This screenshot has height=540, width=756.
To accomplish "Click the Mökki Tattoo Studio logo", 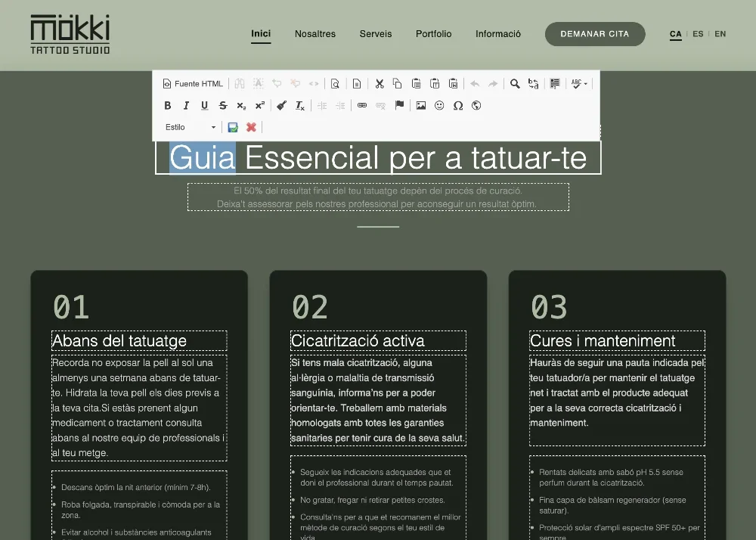I will (x=70, y=34).
